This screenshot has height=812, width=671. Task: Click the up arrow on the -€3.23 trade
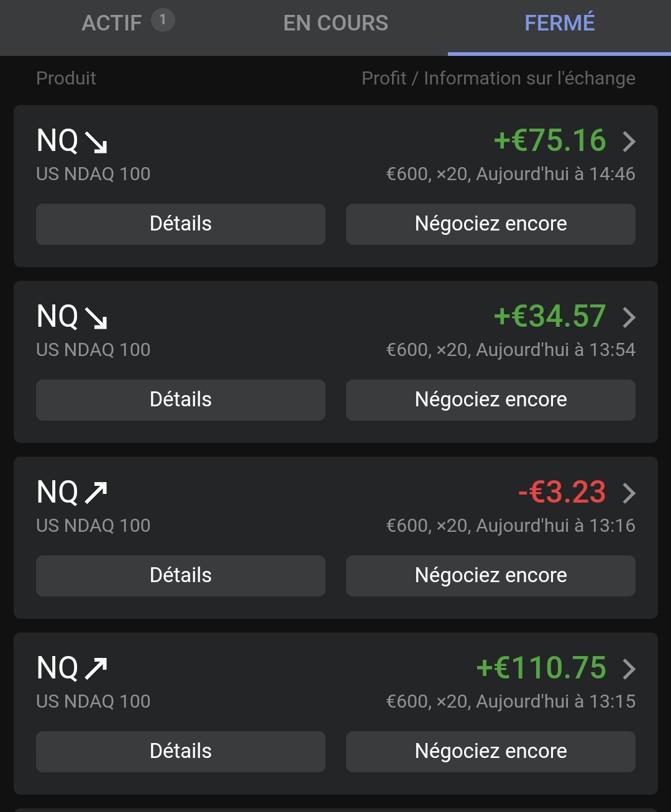[96, 493]
